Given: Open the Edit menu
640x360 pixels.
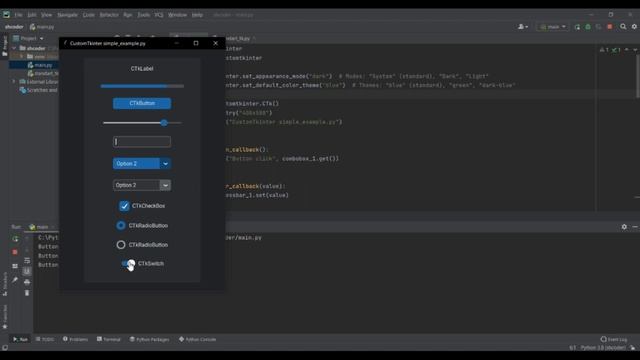Looking at the screenshot, I should (x=32, y=15).
